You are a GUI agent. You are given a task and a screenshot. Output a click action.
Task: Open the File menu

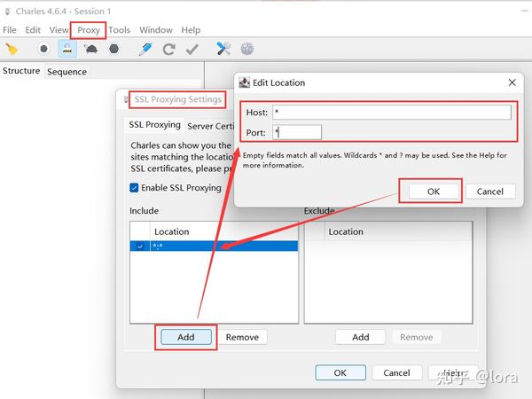pos(10,30)
